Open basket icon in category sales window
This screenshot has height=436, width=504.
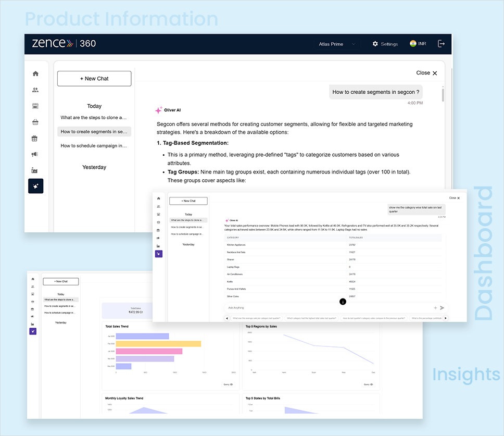[158, 222]
